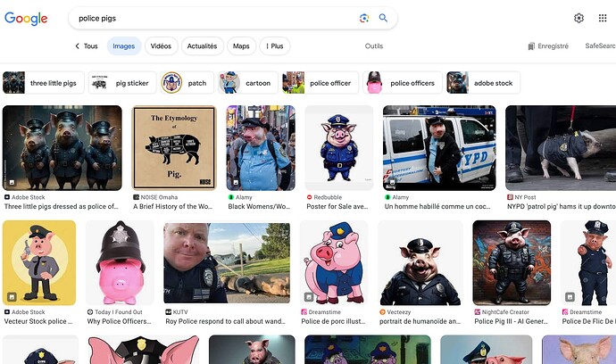616x364 pixels.
Task: Open the Etymology of Pig thumbnail
Action: pyautogui.click(x=174, y=148)
